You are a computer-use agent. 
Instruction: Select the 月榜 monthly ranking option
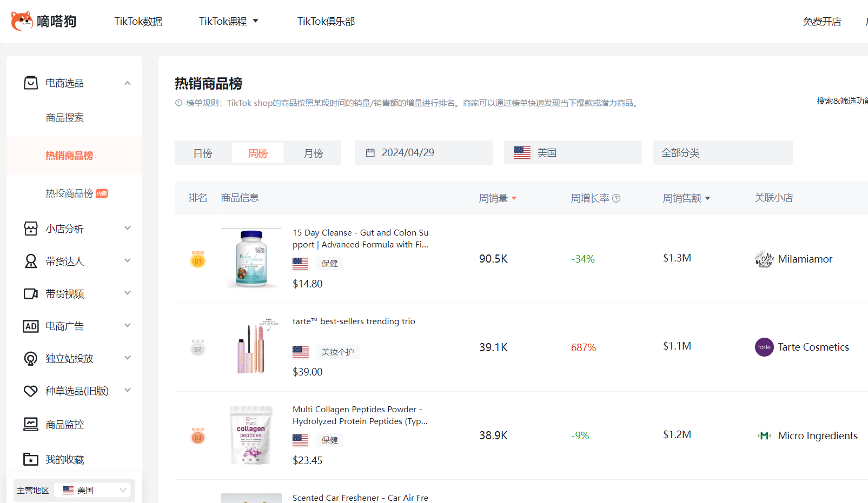click(x=313, y=153)
